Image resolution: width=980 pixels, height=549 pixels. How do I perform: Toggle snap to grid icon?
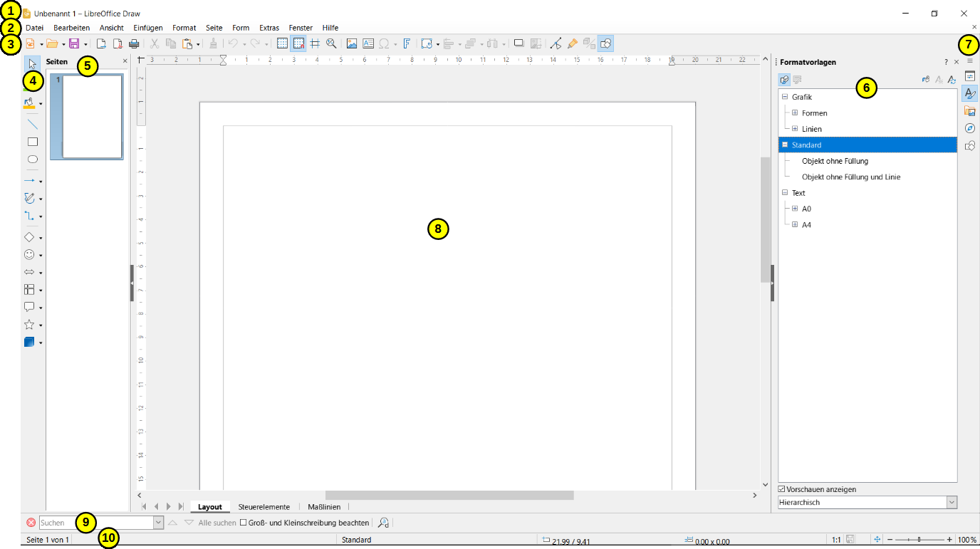(x=298, y=43)
